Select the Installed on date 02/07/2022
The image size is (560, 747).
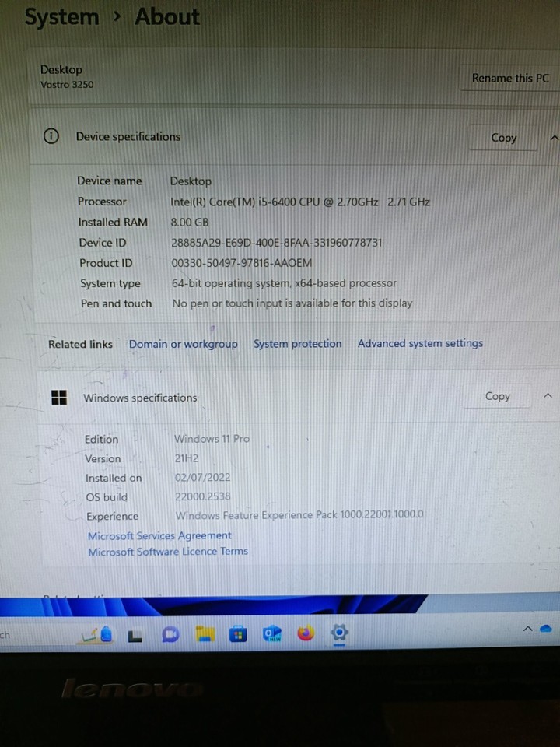click(x=202, y=477)
